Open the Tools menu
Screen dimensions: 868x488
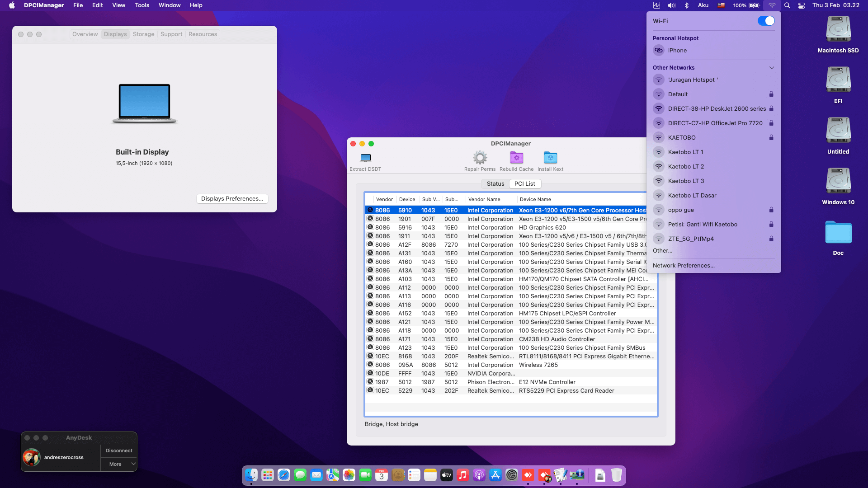point(142,5)
